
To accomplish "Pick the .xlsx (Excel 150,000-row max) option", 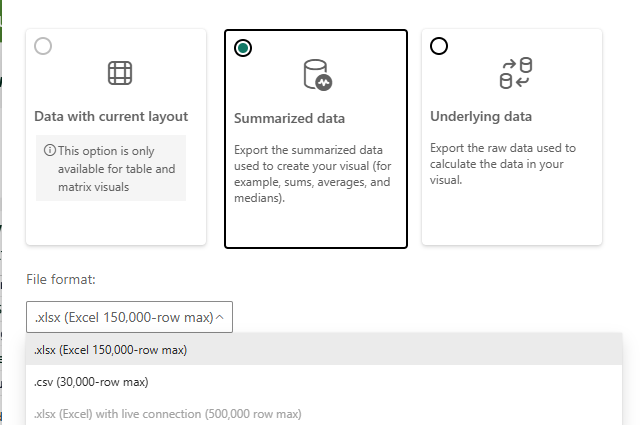I will [x=324, y=350].
